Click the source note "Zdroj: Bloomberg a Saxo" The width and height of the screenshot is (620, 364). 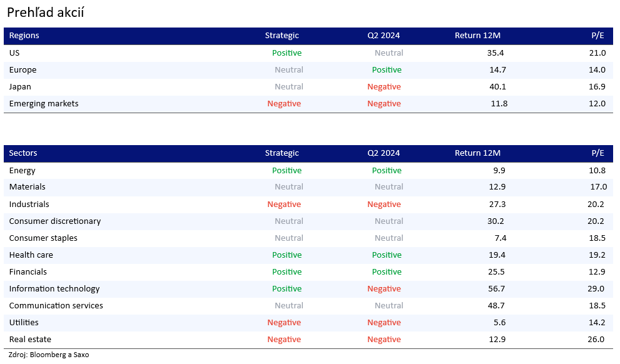[49, 355]
